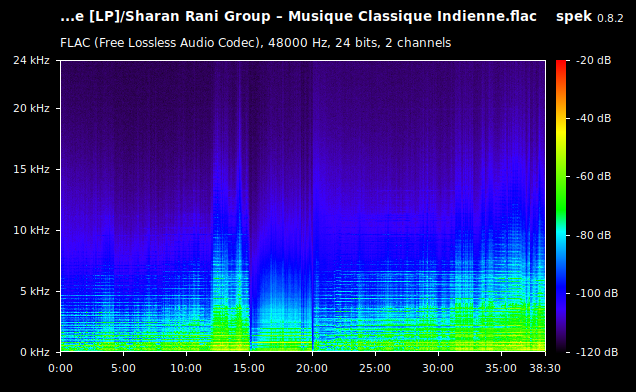Click the '30:00' time label
This screenshot has width=636, height=392.
pos(438,368)
